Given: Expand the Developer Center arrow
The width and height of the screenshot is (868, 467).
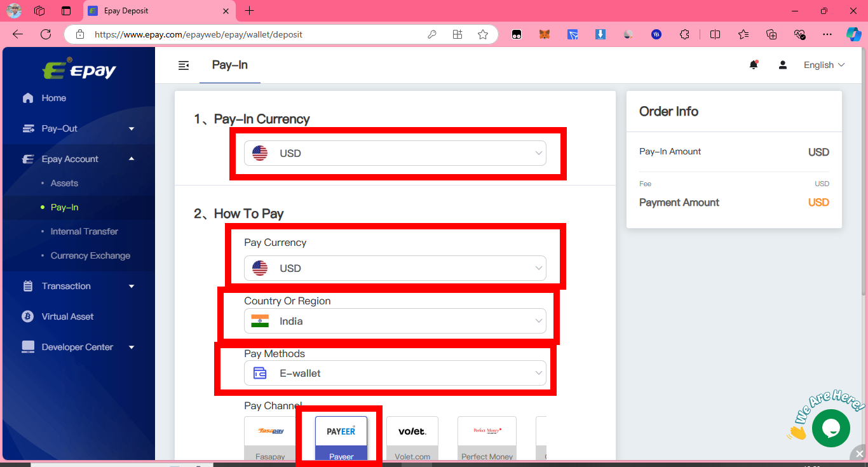Looking at the screenshot, I should click(132, 348).
